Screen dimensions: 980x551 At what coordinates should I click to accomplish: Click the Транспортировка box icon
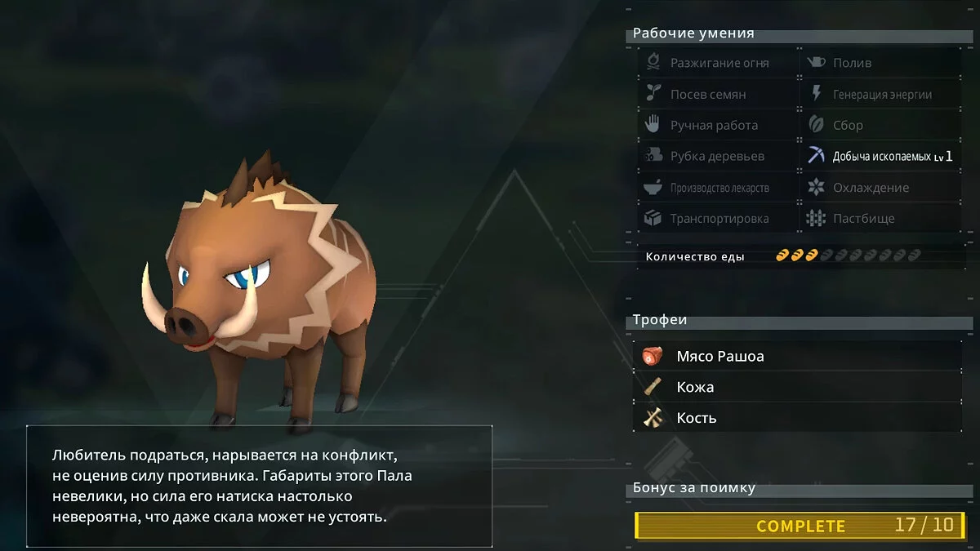click(x=653, y=218)
